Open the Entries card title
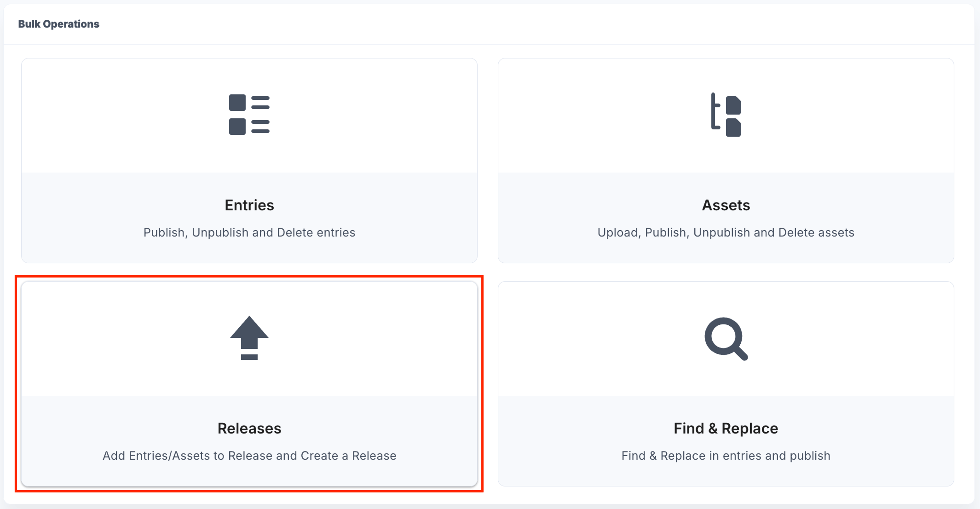This screenshot has width=980, height=509. (x=249, y=205)
